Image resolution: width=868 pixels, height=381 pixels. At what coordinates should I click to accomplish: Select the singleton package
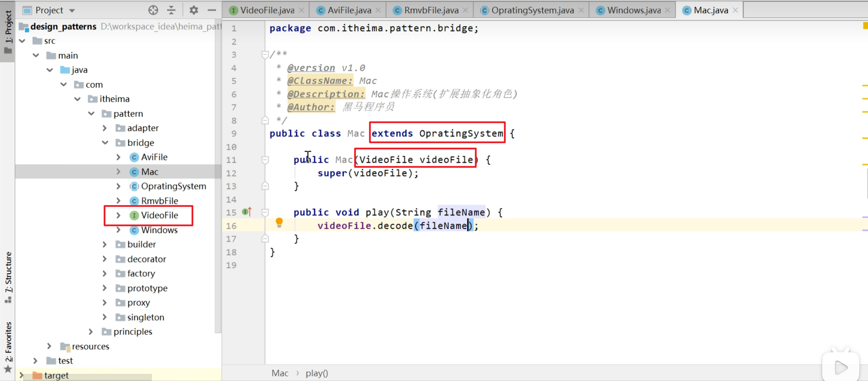(x=146, y=317)
